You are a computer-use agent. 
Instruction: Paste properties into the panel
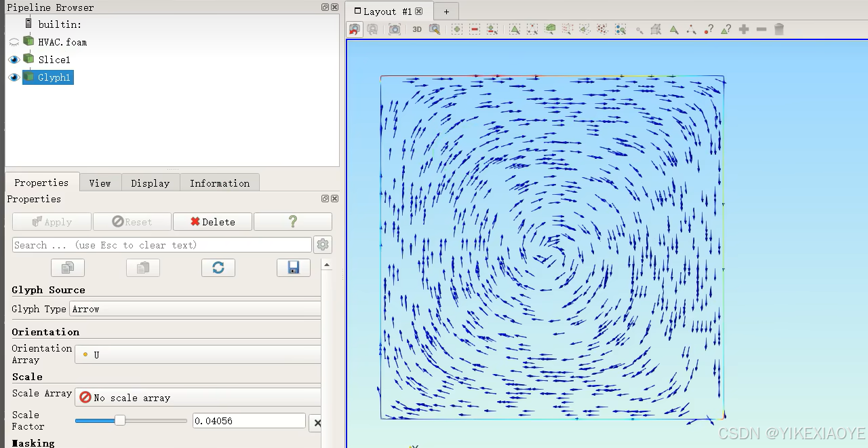pos(142,267)
